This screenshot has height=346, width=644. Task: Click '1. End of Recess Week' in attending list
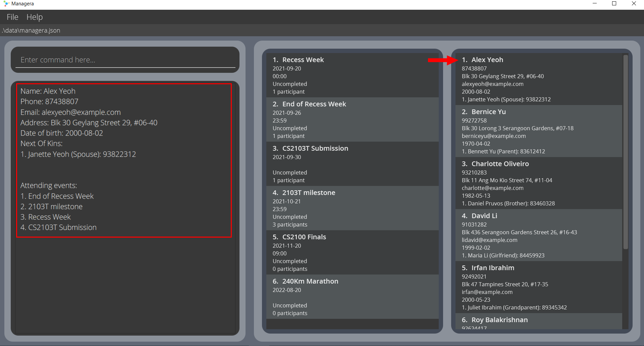coord(57,196)
